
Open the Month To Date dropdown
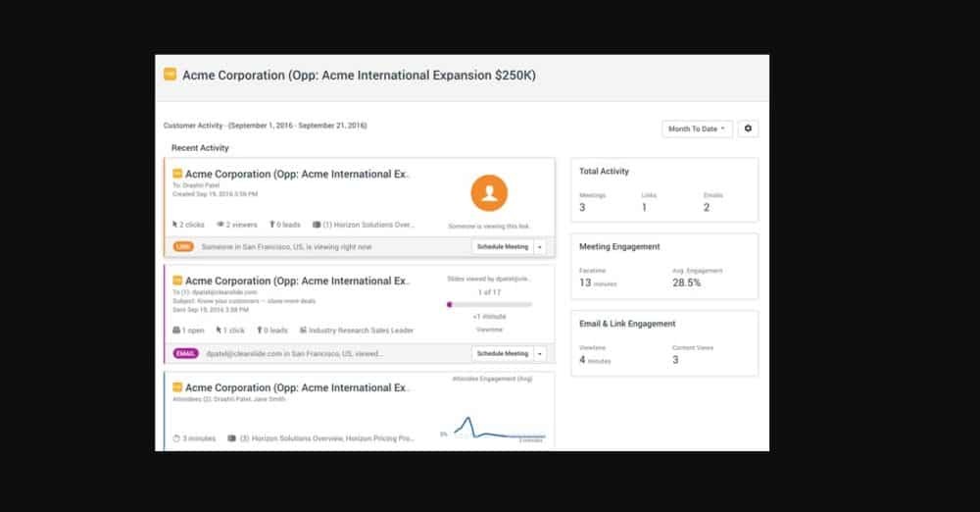click(697, 128)
